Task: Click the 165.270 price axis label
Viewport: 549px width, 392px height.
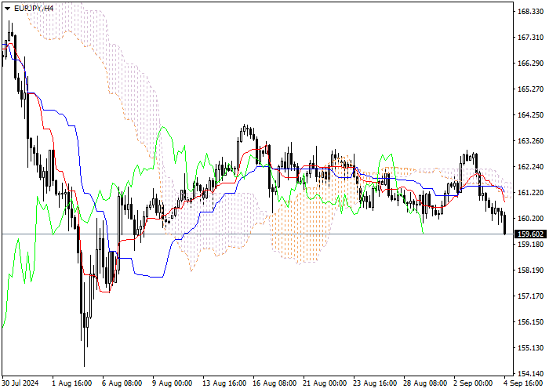Action: (530, 89)
